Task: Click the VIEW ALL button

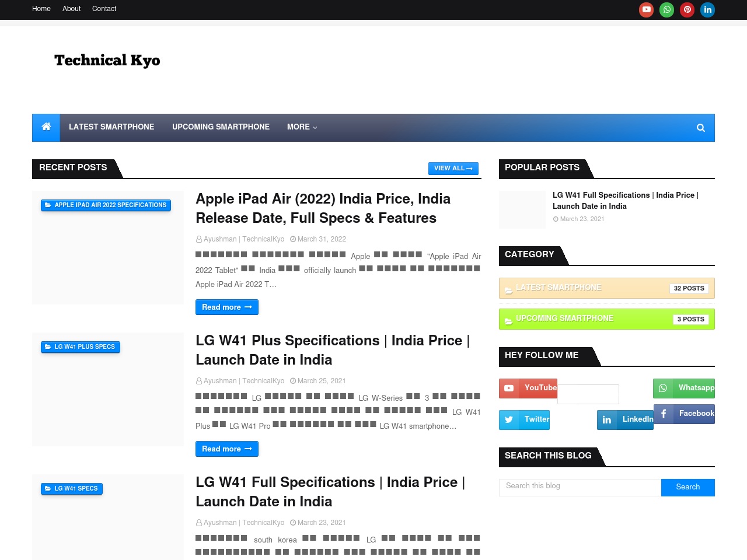Action: click(x=453, y=169)
